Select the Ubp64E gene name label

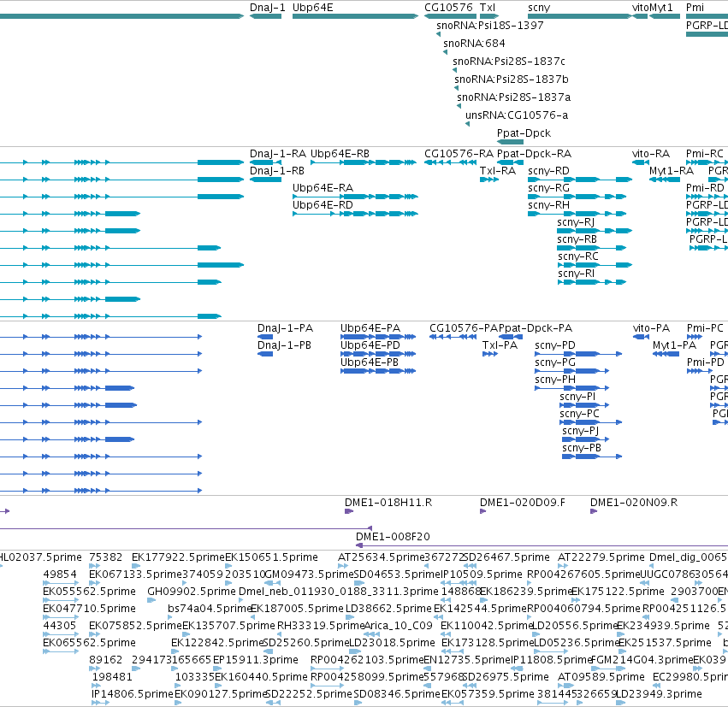click(312, 8)
